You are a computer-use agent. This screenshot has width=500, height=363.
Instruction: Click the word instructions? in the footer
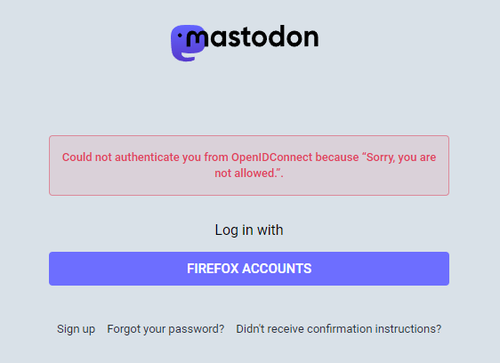click(x=408, y=329)
